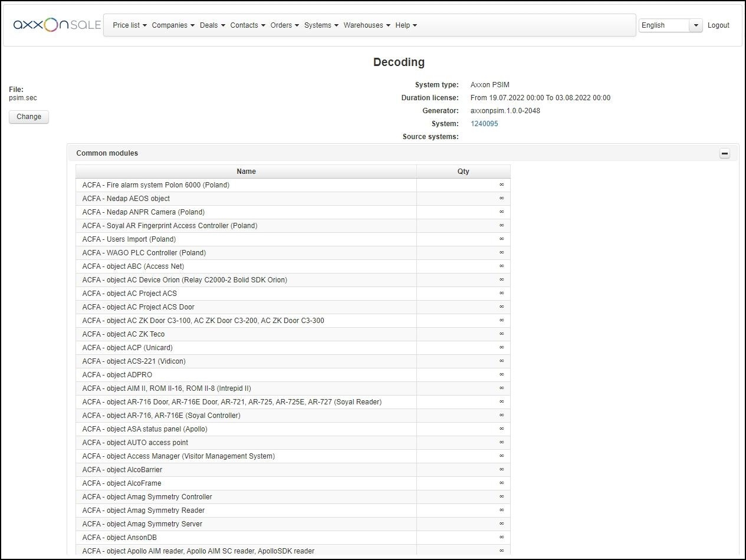Collapse the Common modules section

725,153
